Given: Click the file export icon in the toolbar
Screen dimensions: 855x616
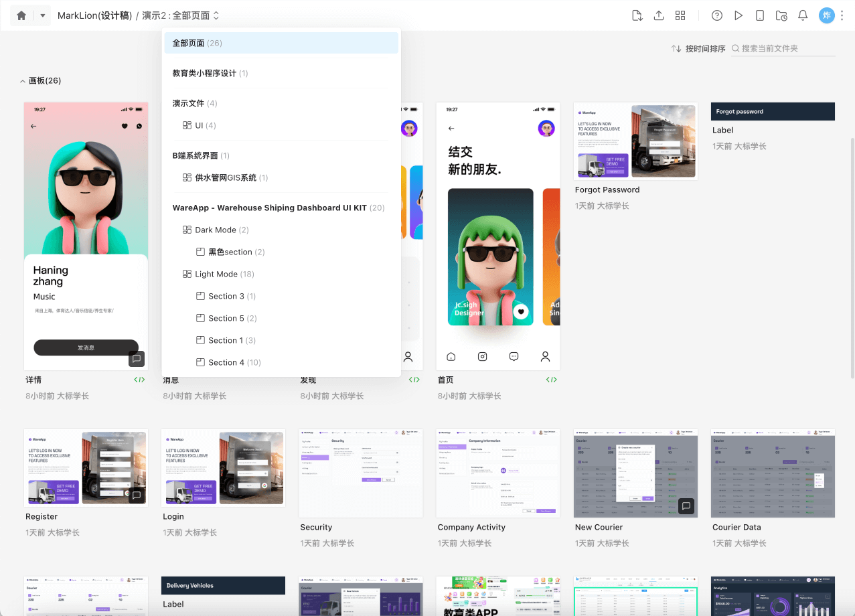Looking at the screenshot, I should (637, 15).
